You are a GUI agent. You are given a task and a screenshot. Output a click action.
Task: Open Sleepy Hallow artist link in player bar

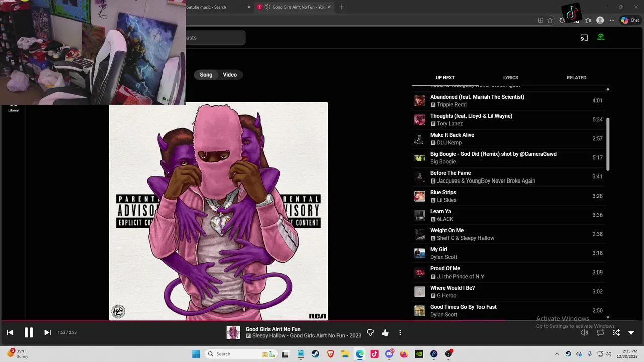click(269, 336)
